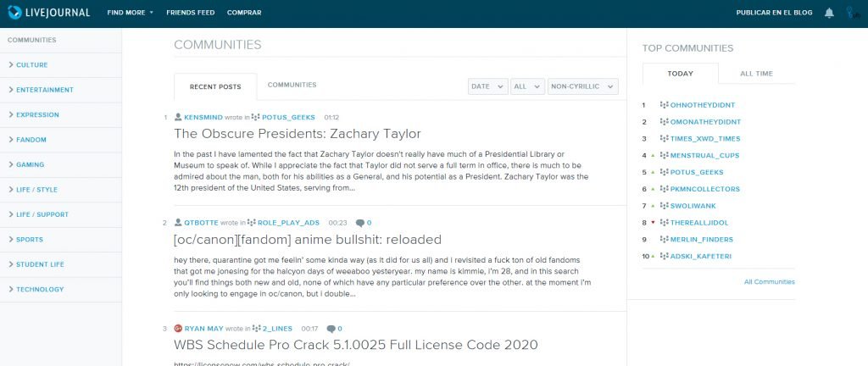Screen dimensions: 868x366
Task: Expand the FIND MORE menu
Action: click(130, 13)
